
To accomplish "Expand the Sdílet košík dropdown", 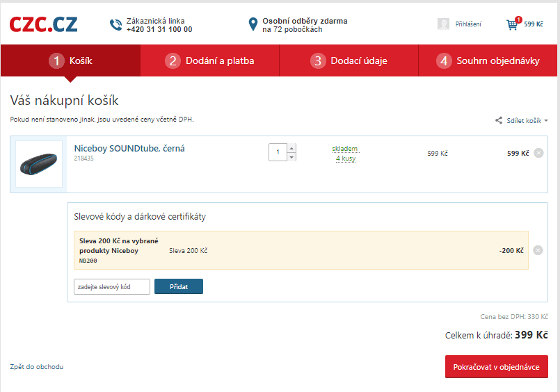I will (527, 120).
